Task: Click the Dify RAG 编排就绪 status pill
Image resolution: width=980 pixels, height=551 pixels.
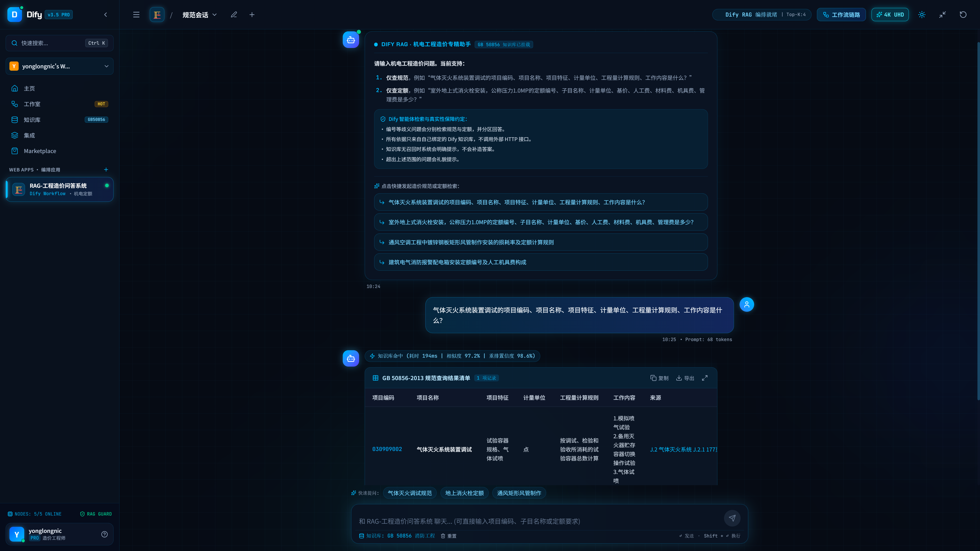Action: pos(762,15)
